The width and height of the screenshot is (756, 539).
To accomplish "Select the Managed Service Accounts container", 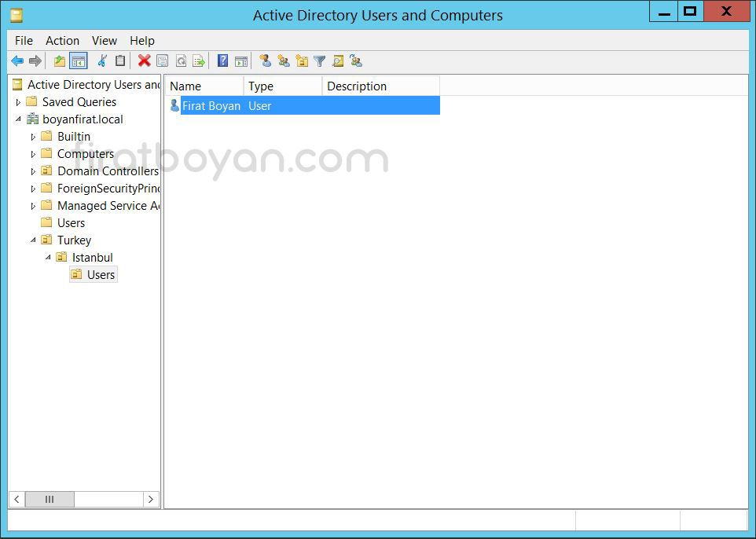I will 108,207.
